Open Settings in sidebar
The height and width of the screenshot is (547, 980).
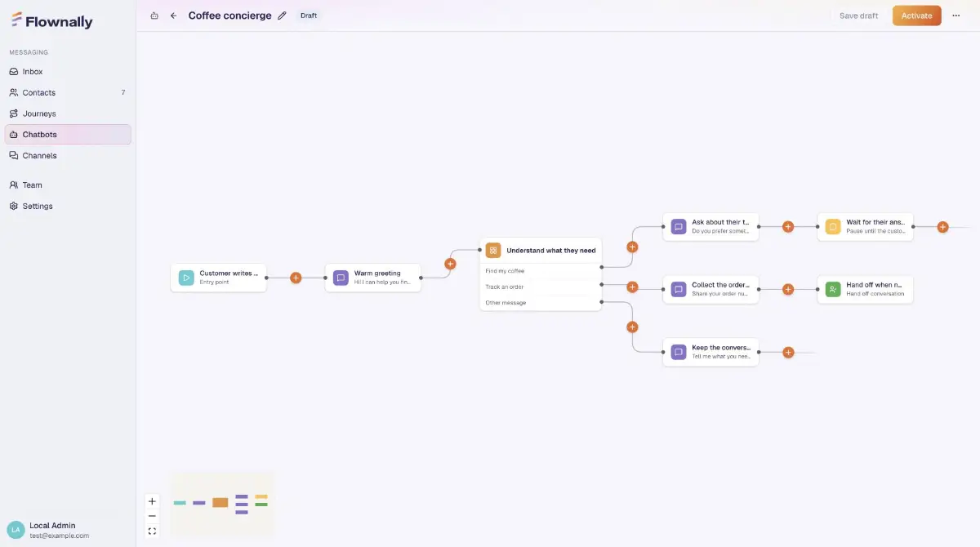(x=68, y=206)
